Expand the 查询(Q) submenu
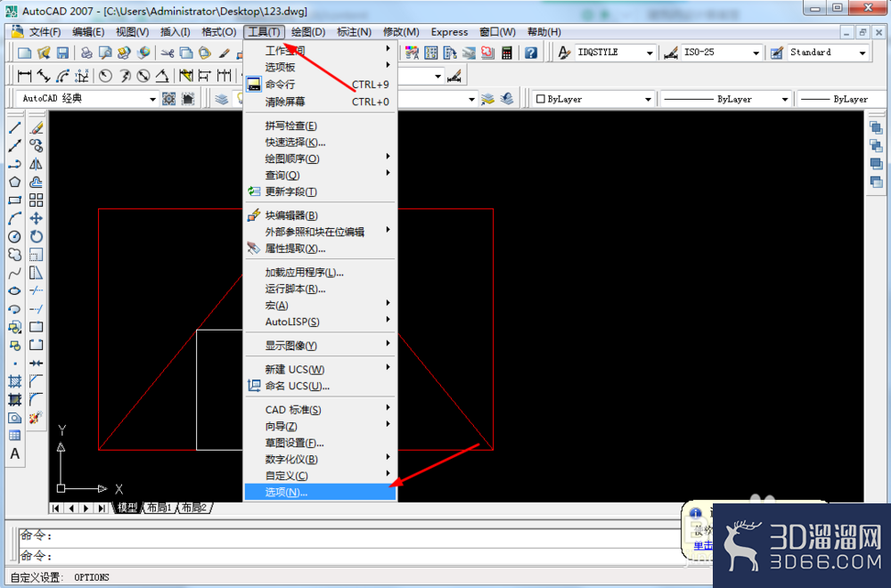Screen dimensions: 891x588 (321, 175)
